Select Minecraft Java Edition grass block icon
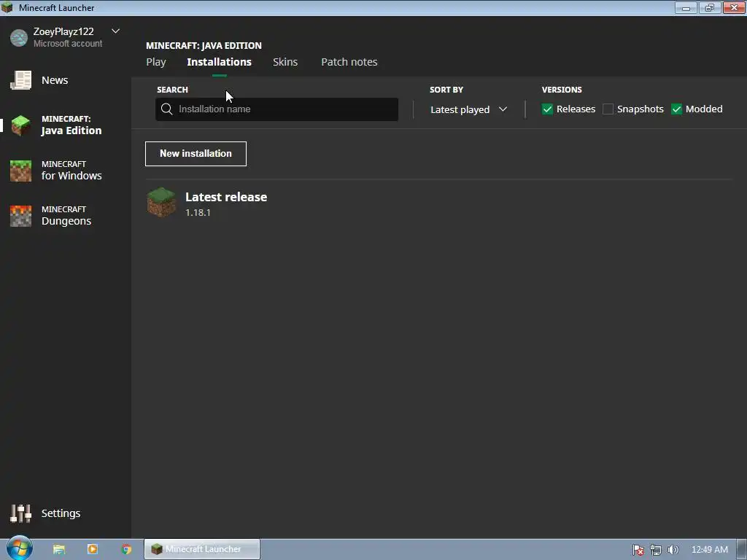The height and width of the screenshot is (560, 747). [x=21, y=125]
